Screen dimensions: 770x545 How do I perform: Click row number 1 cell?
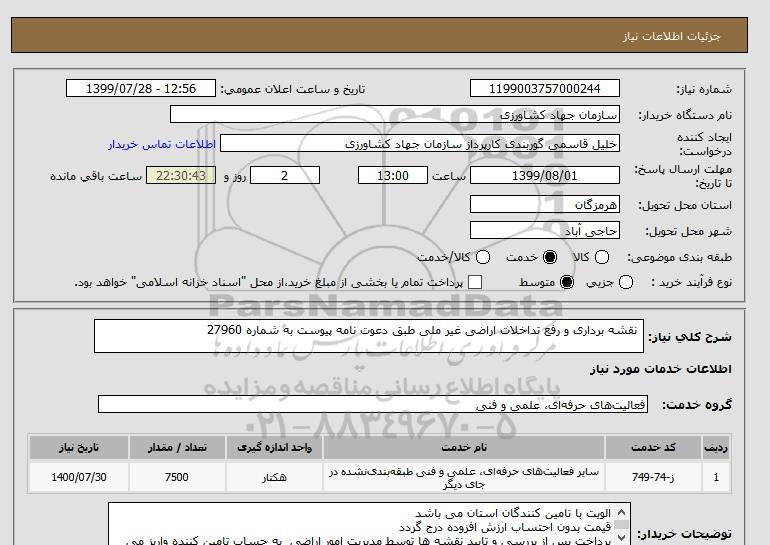(716, 477)
